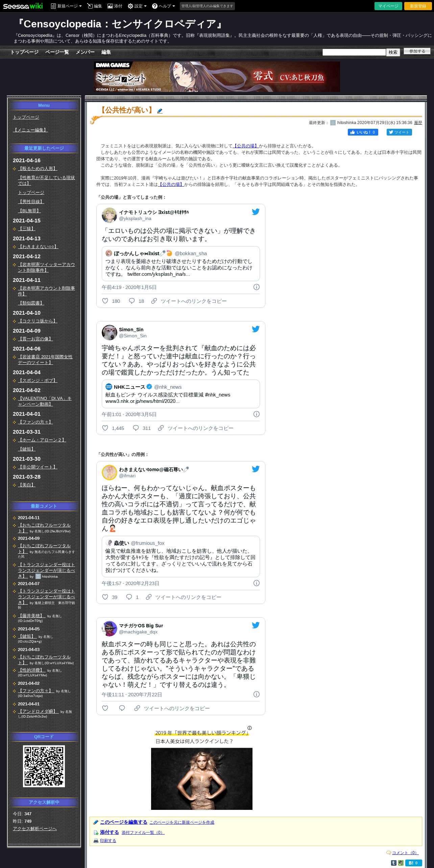This screenshot has height=868, width=434.
Task: Click the Simon_Sin profile avatar
Action: pos(109,333)
